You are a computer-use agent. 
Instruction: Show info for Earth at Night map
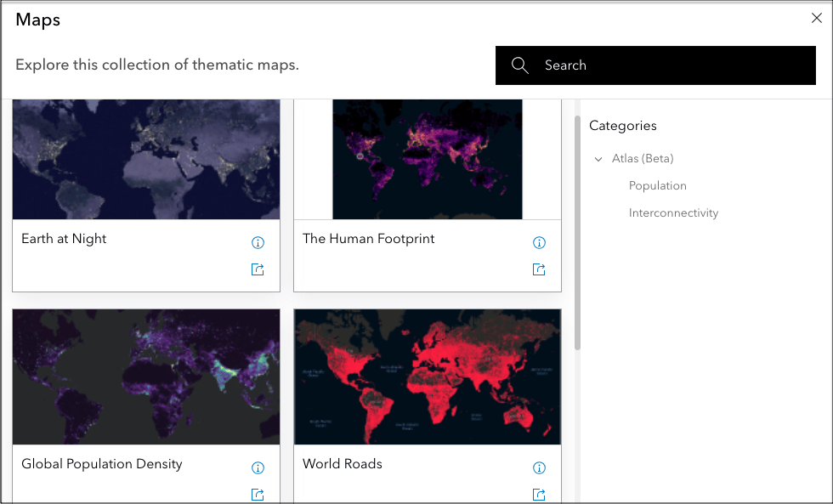coord(258,243)
